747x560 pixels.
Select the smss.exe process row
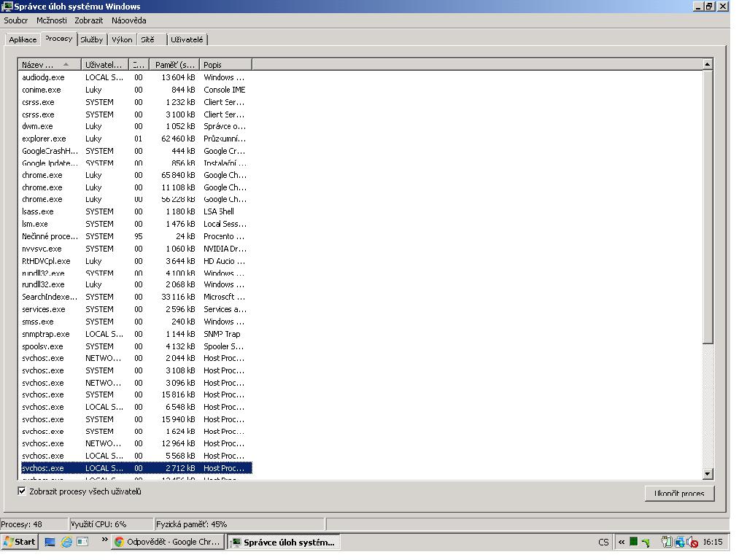[135, 322]
